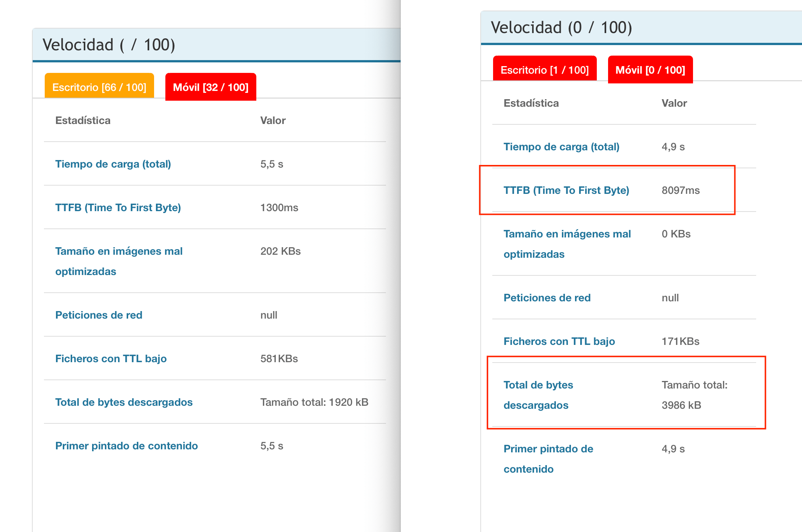Click Primer pintado de contenido link with 4,9 s
This screenshot has width=802, height=532.
tap(548, 459)
